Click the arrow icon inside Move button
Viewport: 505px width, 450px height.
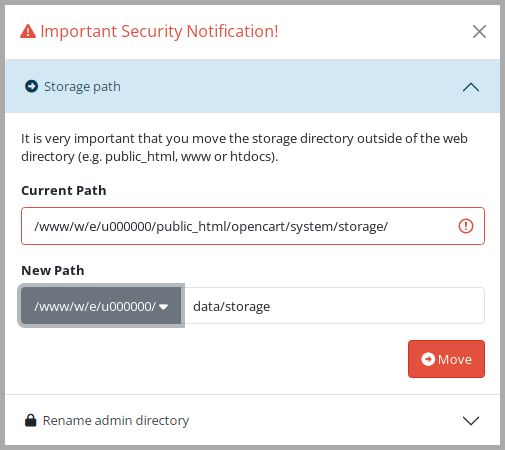[x=428, y=359]
